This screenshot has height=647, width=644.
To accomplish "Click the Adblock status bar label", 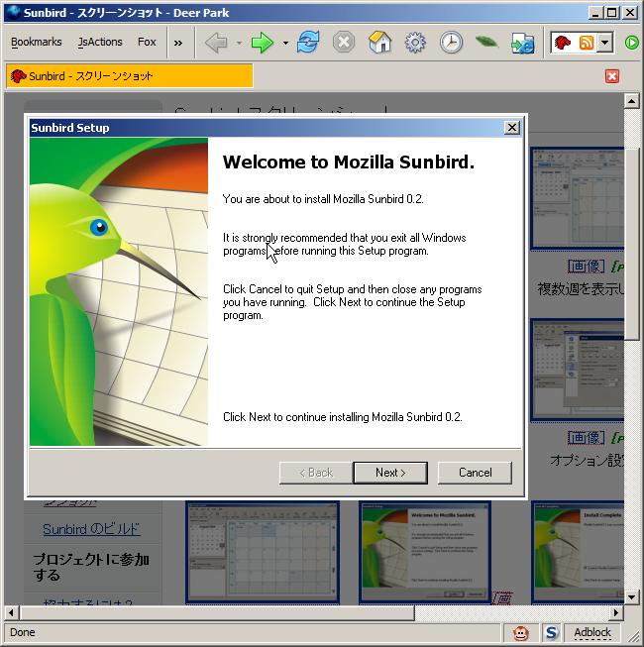I will (x=592, y=632).
